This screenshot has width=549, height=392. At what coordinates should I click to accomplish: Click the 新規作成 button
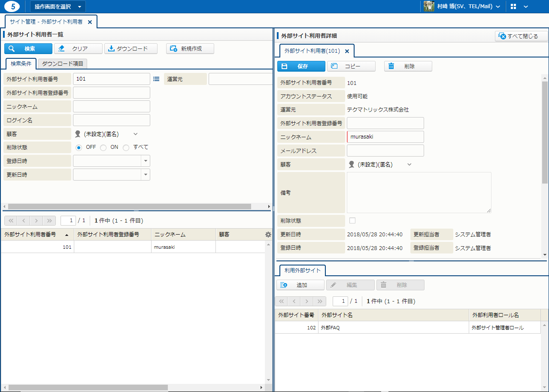point(190,49)
